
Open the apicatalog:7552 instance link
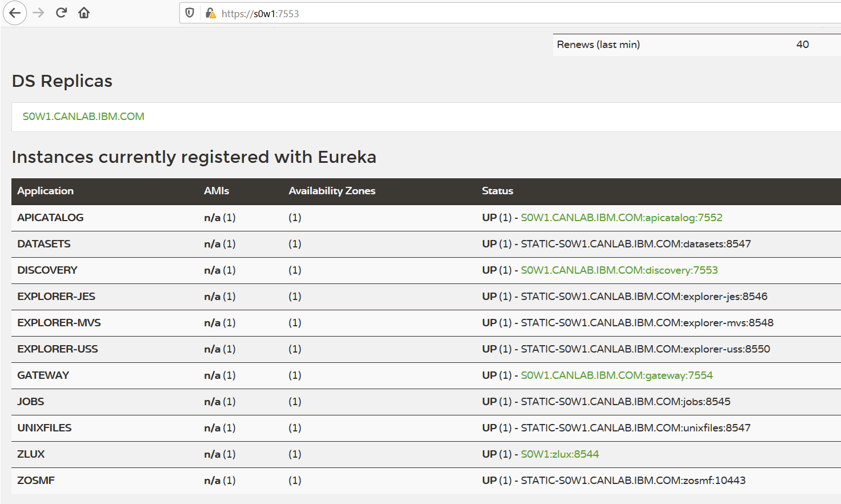pyautogui.click(x=621, y=218)
